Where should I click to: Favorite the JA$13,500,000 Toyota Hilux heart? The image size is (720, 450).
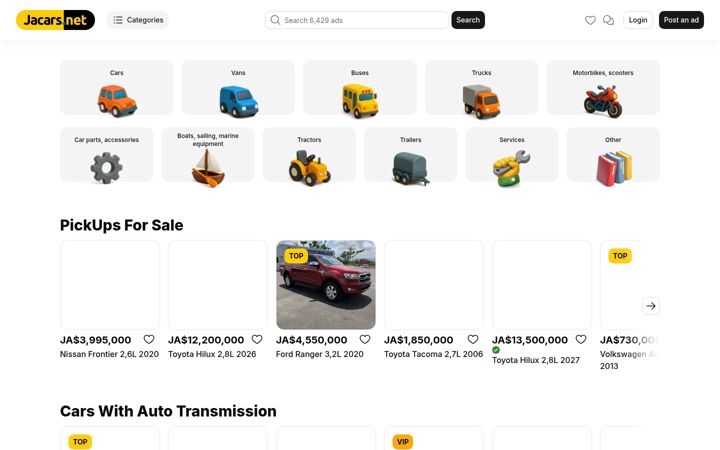[581, 339]
